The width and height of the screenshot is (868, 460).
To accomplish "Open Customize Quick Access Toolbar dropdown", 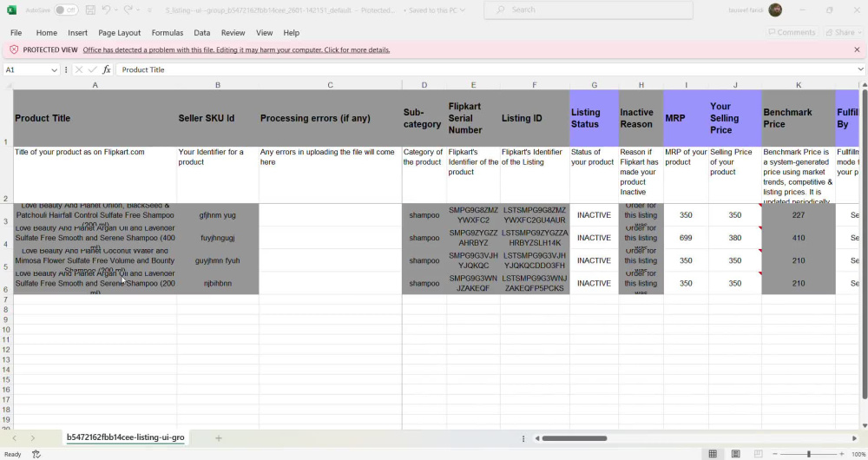I will [x=149, y=10].
